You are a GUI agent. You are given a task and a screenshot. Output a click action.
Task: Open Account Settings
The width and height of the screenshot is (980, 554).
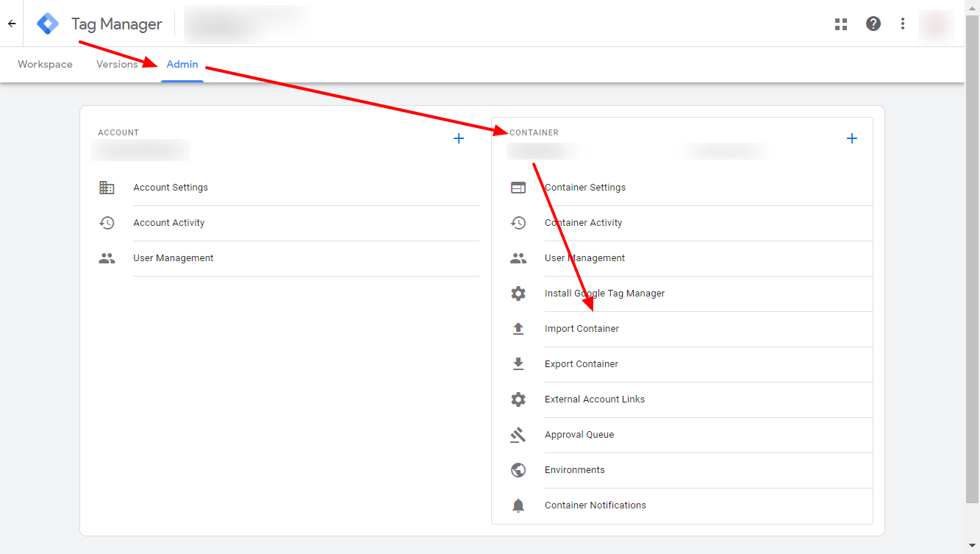tap(171, 188)
